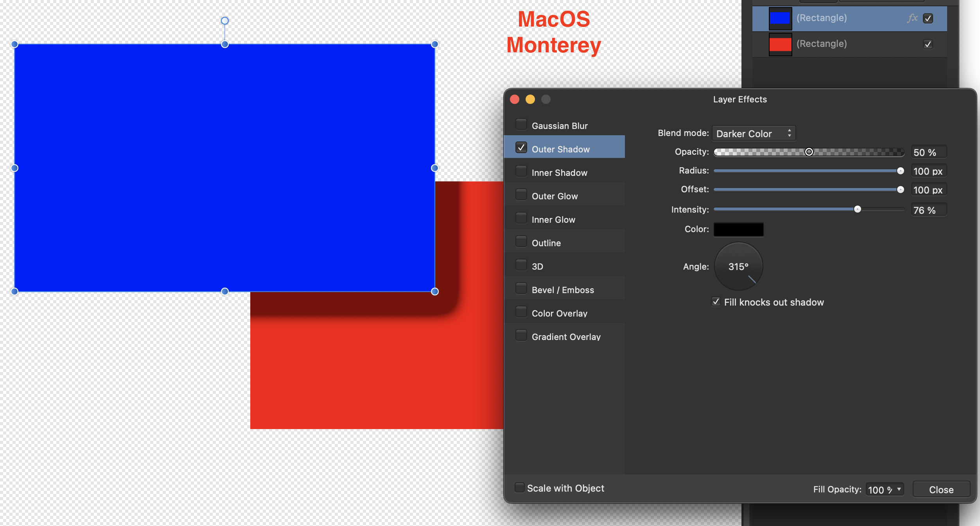
Task: Enable the Inner Shadow effect
Action: coord(521,171)
